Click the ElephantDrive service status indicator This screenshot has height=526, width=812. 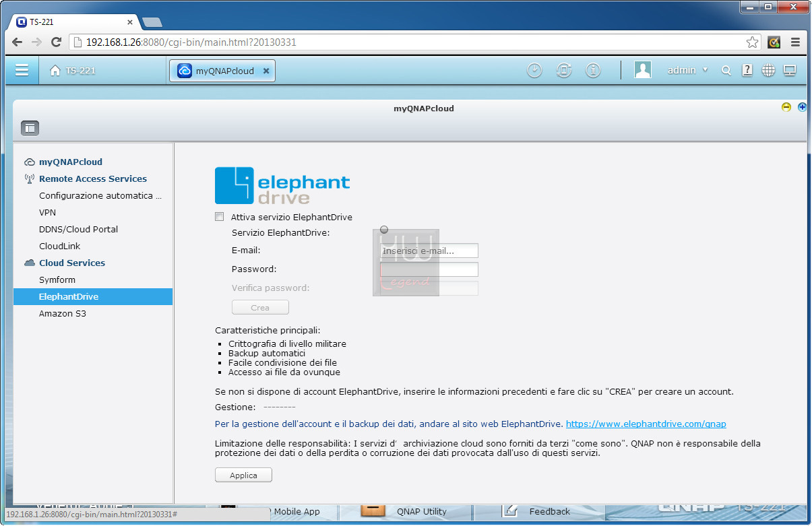click(x=384, y=230)
